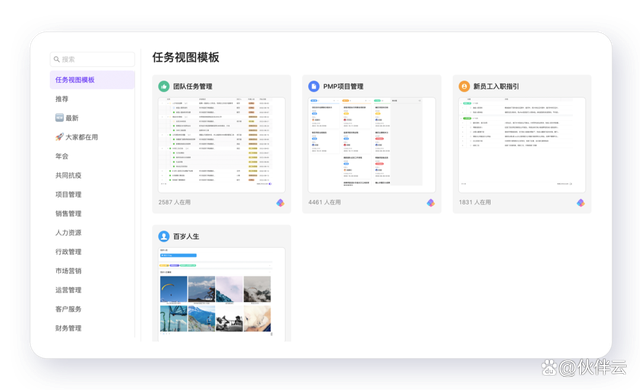This screenshot has width=640, height=390.
Task: Click the 新员工入职指引 preview thumbnail
Action: tap(522, 145)
